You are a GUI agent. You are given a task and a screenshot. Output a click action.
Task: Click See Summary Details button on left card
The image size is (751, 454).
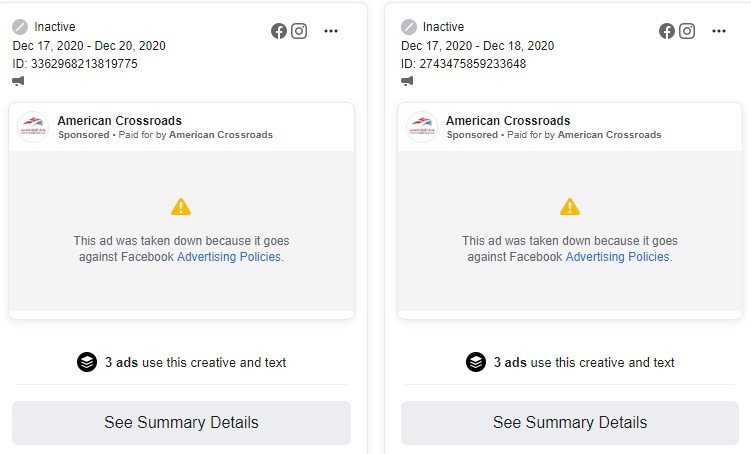[181, 423]
